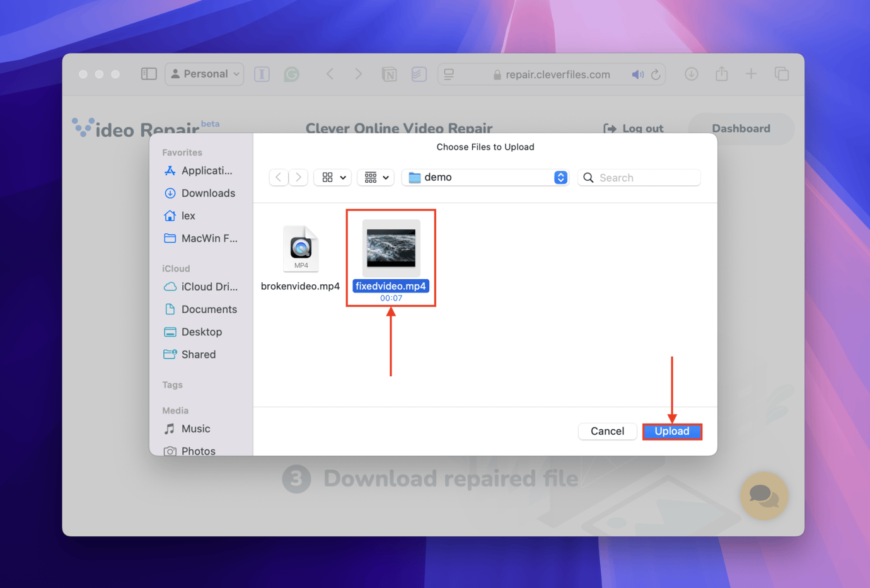Select the brokenvideo.mp4 file icon
870x588 pixels.
click(x=301, y=248)
